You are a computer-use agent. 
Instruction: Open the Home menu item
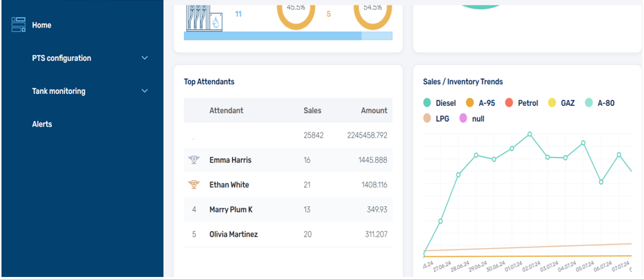(x=42, y=26)
